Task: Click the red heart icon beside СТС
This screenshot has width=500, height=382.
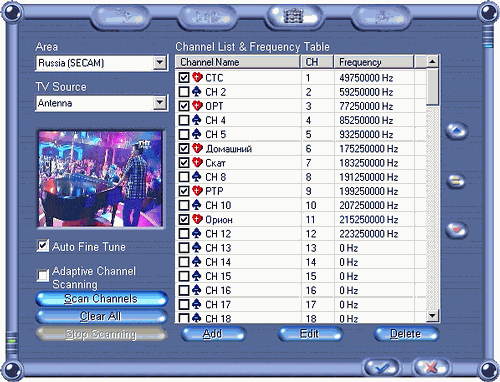Action: tap(197, 78)
